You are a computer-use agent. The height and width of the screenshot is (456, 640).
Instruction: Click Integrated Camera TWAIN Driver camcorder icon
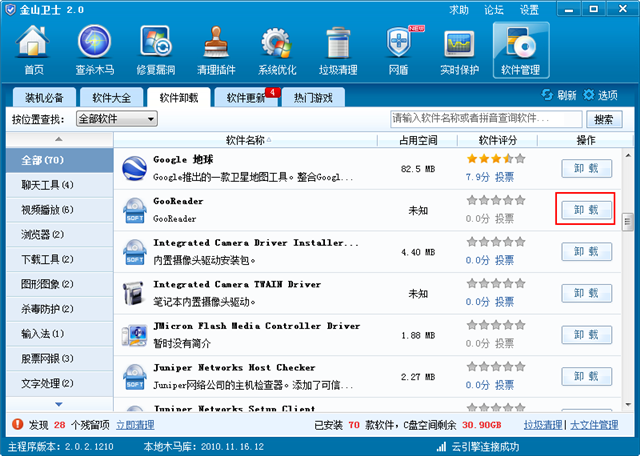click(x=134, y=294)
